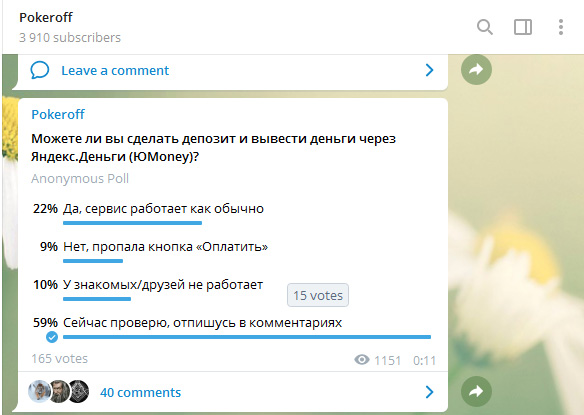Screen dimensions: 584x415
Task: Click the 165 votes total text
Action: (60, 359)
